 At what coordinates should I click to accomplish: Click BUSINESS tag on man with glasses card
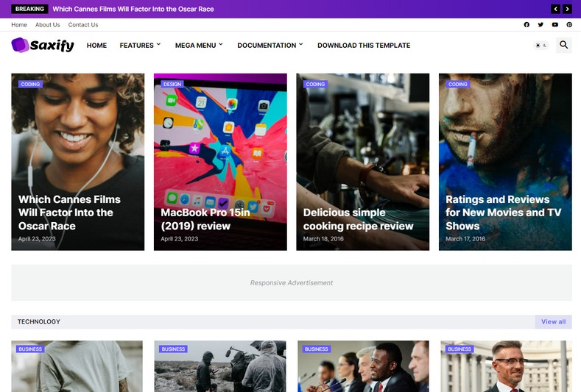pyautogui.click(x=459, y=349)
